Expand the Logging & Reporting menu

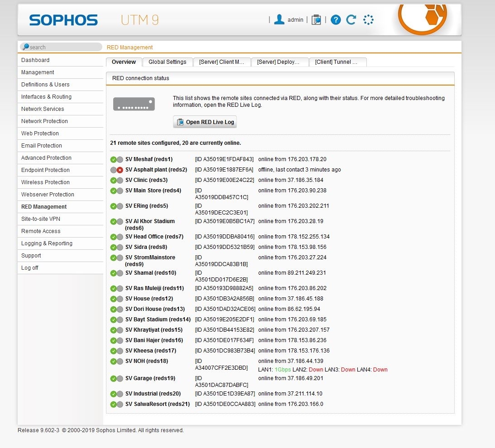tap(47, 243)
